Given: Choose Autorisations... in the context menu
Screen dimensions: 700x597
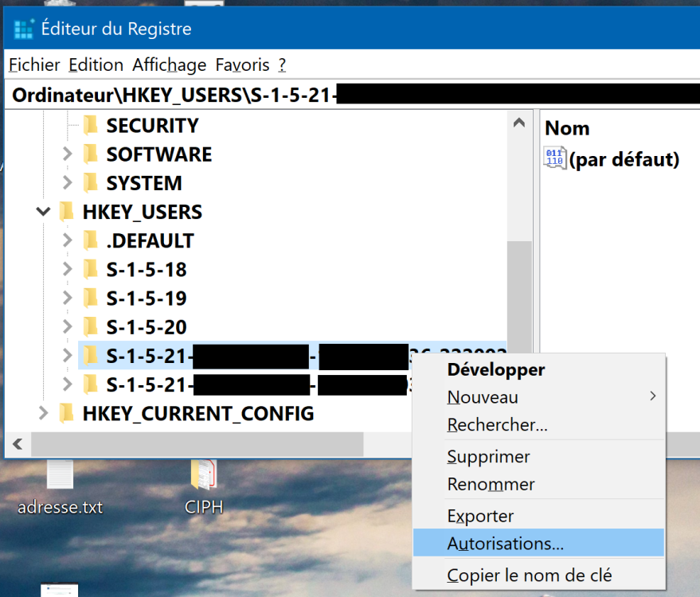Looking at the screenshot, I should coord(538,543).
